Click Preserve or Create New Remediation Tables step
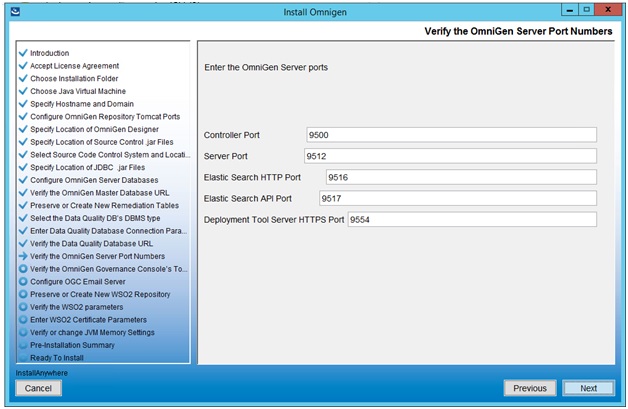 coord(105,206)
